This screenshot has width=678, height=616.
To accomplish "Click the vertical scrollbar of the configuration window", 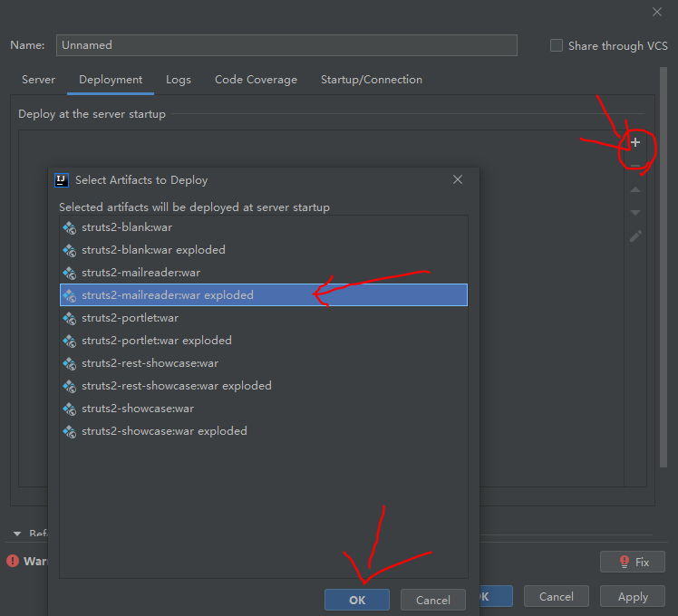I will pyautogui.click(x=663, y=266).
